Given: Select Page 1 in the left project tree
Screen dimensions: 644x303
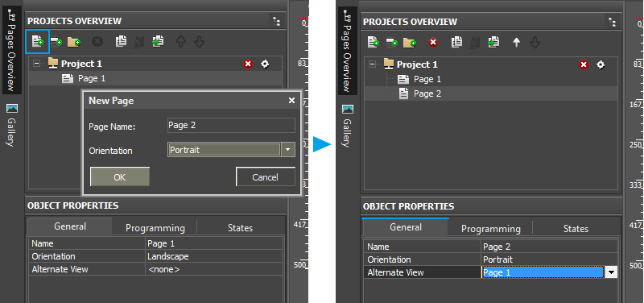Looking at the screenshot, I should 91,78.
